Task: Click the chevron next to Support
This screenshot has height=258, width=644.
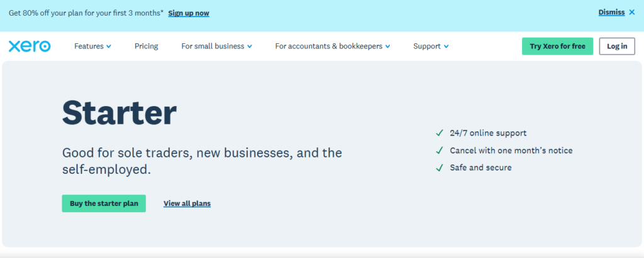Action: (446, 46)
